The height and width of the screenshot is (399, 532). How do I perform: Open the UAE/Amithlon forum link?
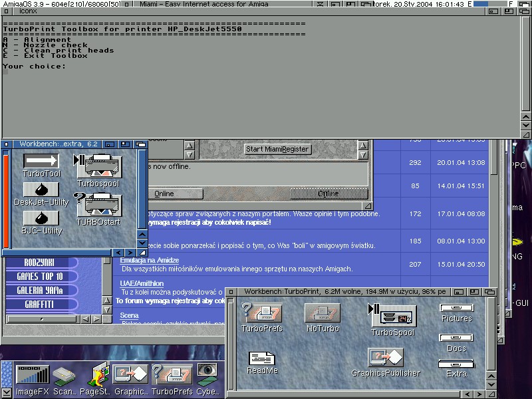click(142, 283)
